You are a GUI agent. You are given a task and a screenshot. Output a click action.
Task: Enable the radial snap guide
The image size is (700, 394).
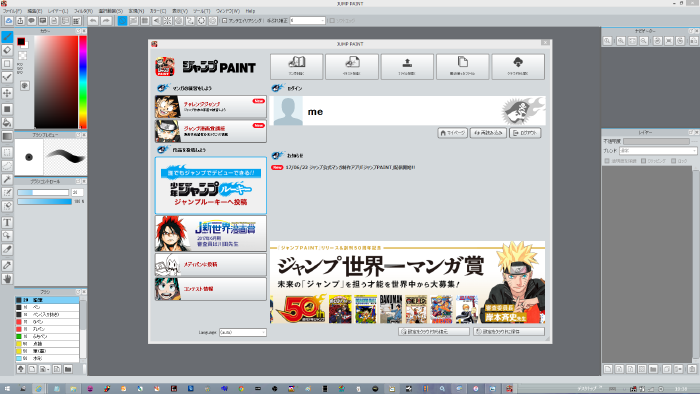[x=167, y=21]
